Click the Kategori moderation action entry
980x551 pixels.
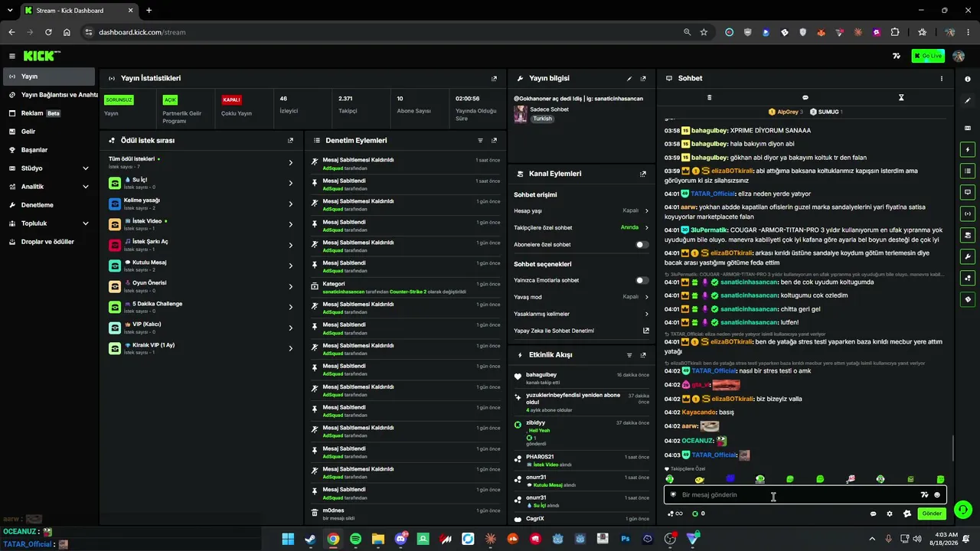coord(406,288)
